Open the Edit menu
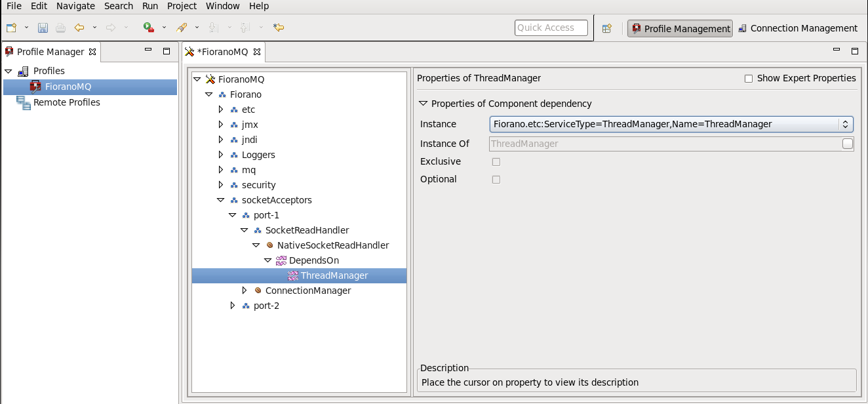 click(x=39, y=6)
